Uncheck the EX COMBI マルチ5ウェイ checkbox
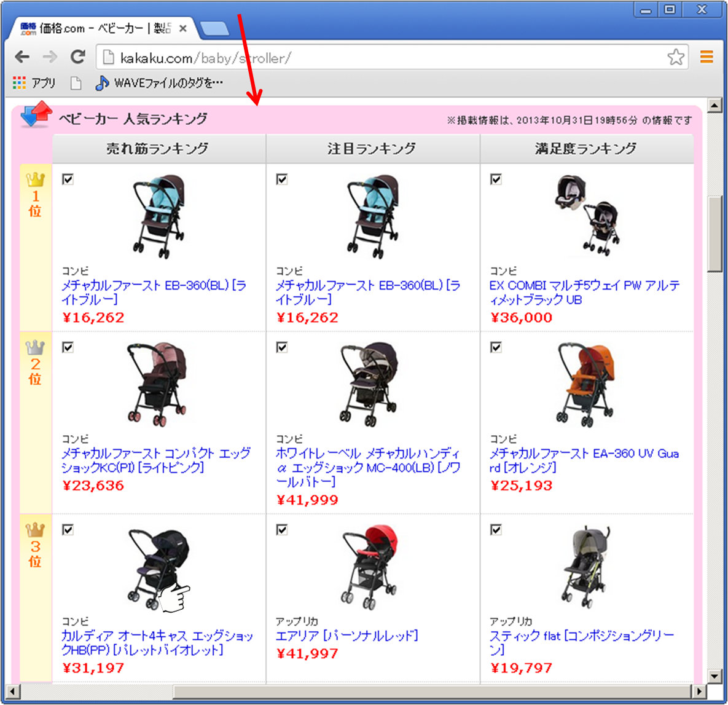 pyautogui.click(x=495, y=179)
